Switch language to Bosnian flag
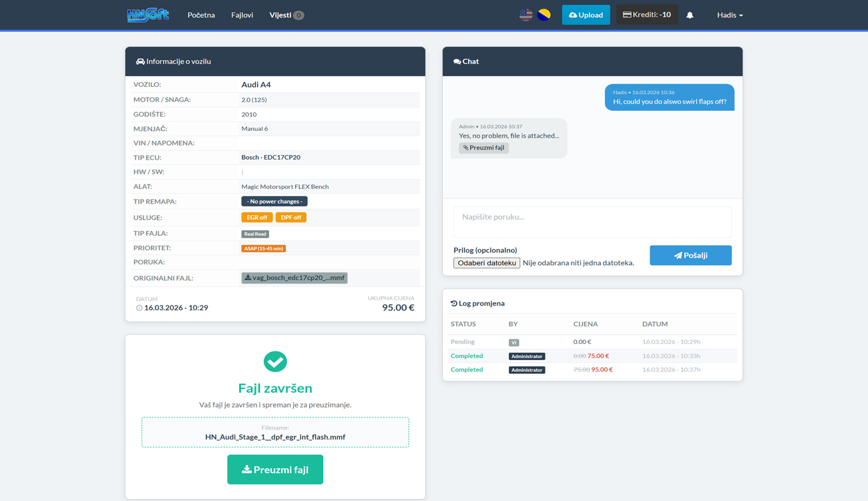 click(x=544, y=15)
